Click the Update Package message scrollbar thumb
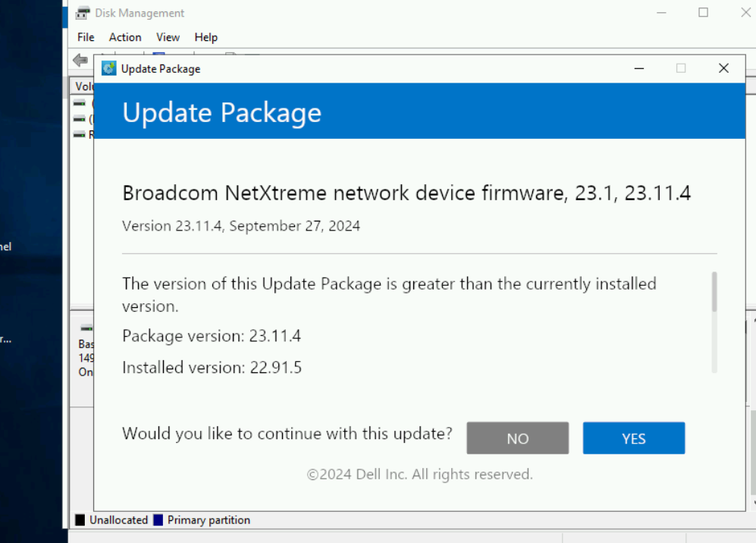Image resolution: width=756 pixels, height=543 pixels. pos(714,292)
